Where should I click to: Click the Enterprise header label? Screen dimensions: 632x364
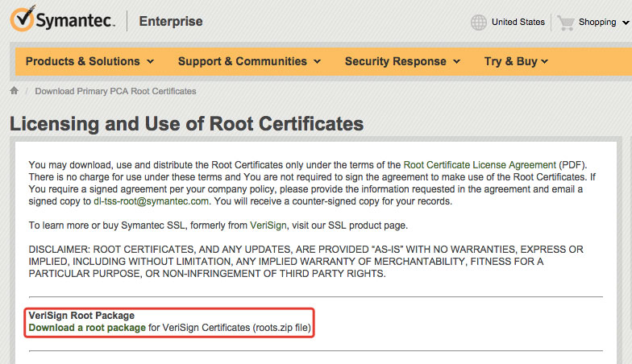[171, 21]
